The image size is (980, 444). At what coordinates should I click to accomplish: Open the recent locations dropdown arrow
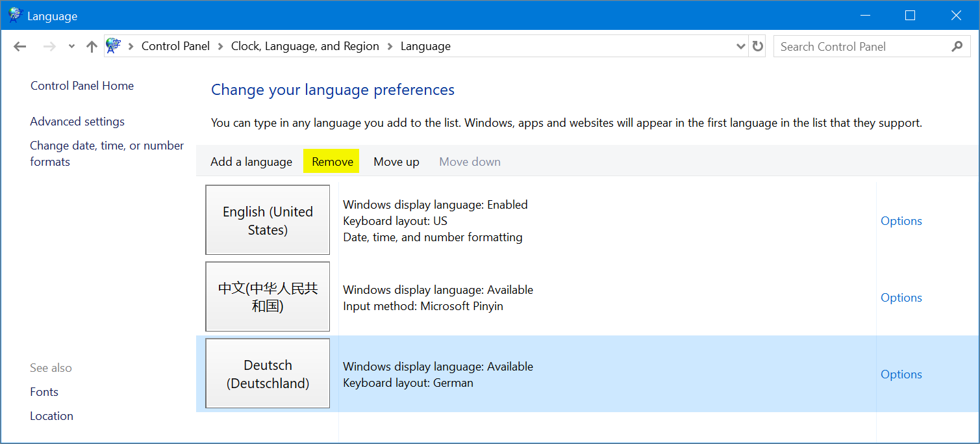click(71, 46)
